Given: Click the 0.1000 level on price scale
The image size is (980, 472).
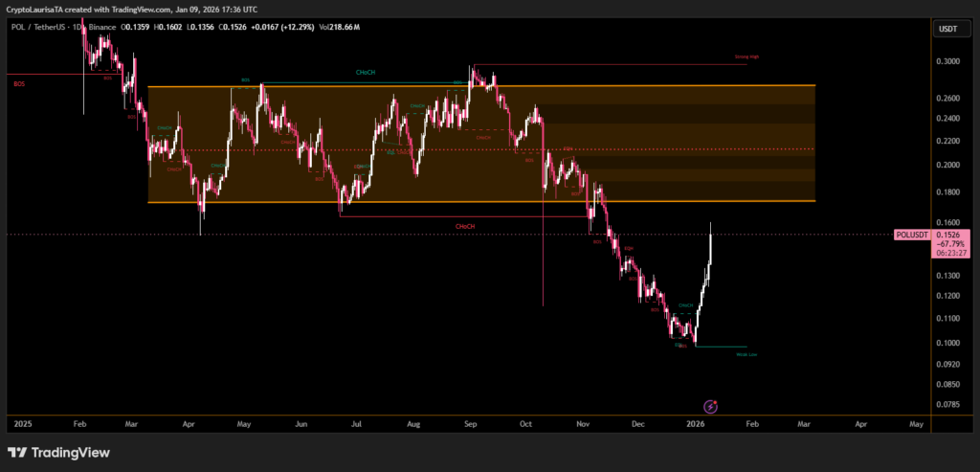Looking at the screenshot, I should tap(947, 343).
